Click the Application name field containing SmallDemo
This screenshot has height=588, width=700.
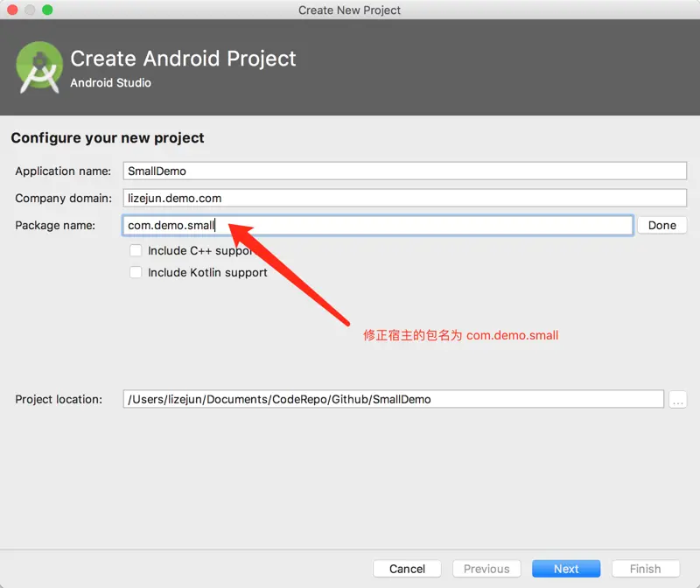pos(404,171)
